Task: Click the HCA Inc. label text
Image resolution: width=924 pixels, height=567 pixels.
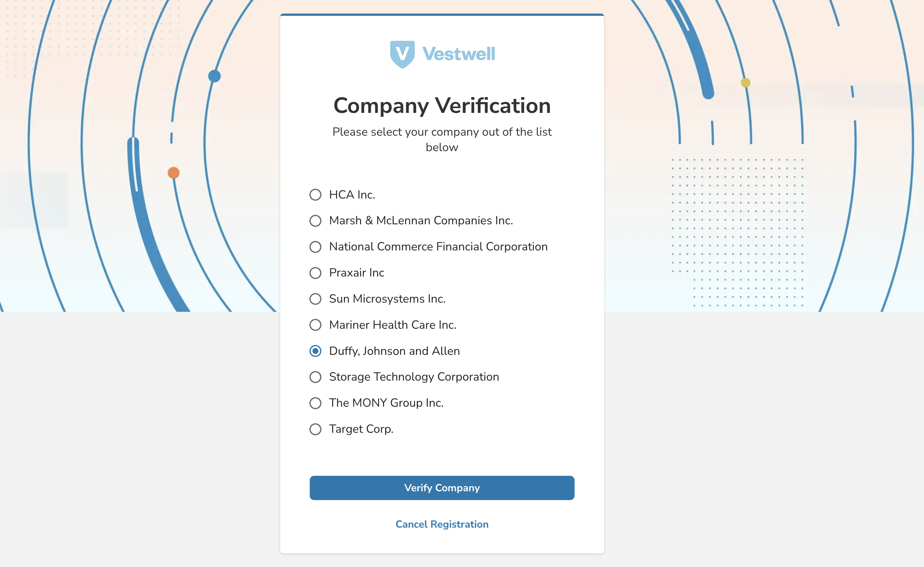Action: pyautogui.click(x=352, y=195)
